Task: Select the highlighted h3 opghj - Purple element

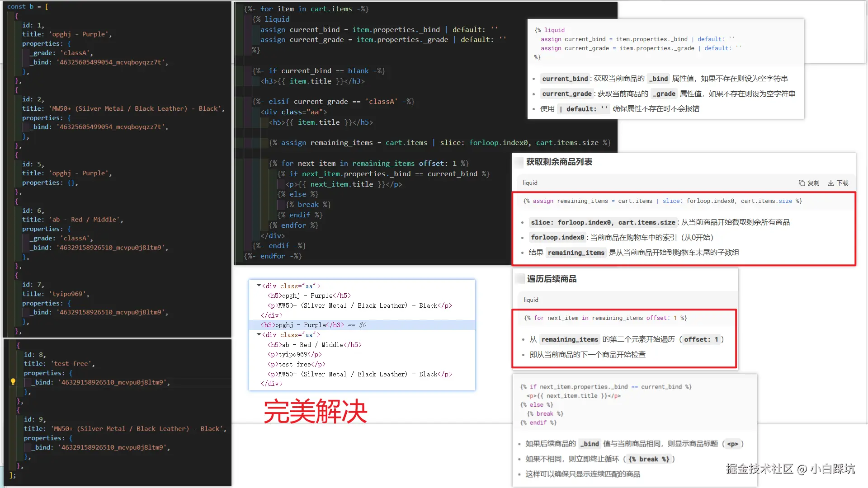Action: point(302,325)
